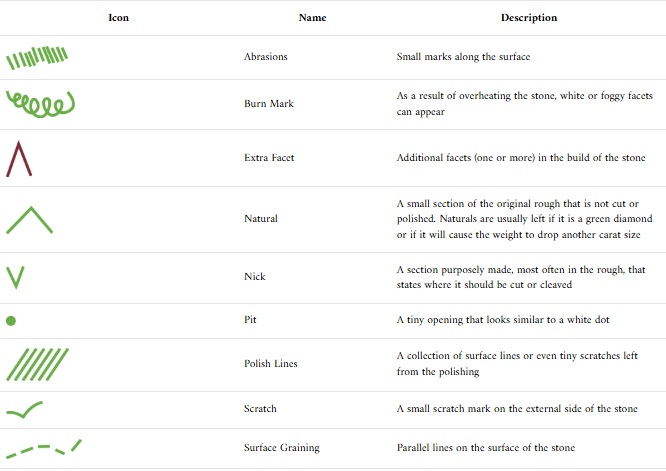The width and height of the screenshot is (666, 471).
Task: Click the Burn Mark curly loop icon
Action: (x=40, y=104)
